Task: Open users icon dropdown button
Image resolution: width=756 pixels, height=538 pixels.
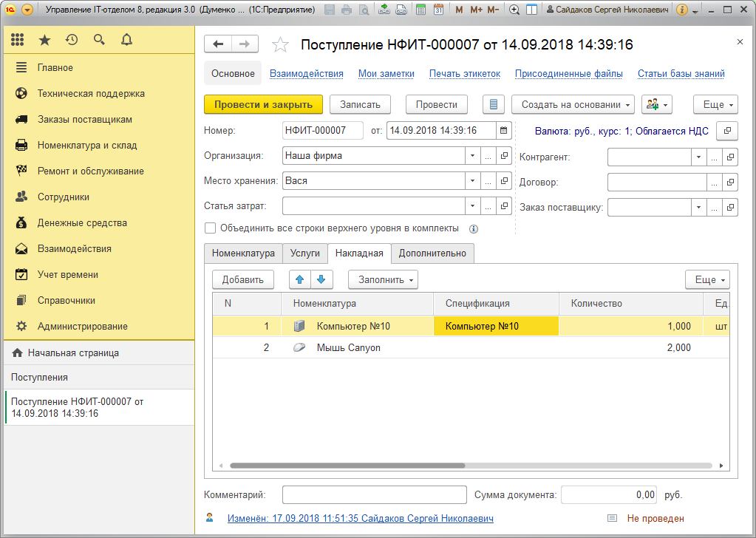Action: (657, 105)
